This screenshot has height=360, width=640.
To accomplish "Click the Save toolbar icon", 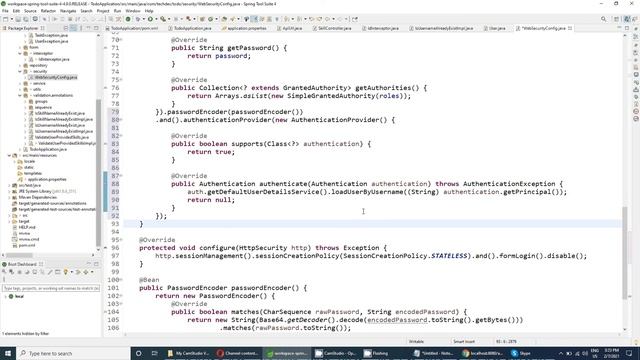I will [18, 19].
